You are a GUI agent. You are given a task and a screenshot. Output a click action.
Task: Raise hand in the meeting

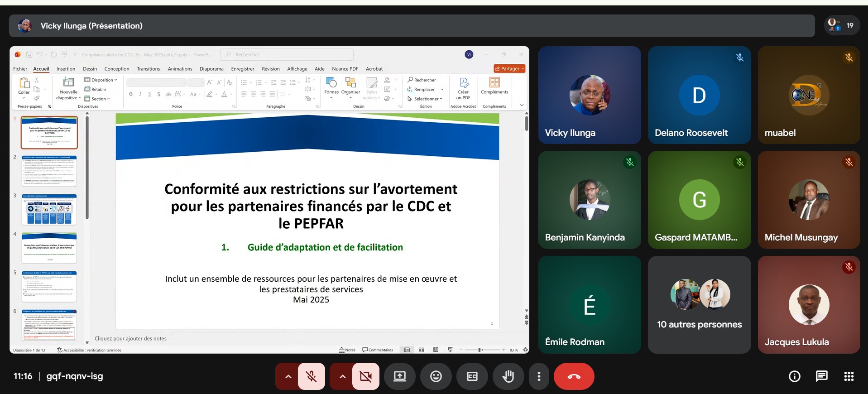(508, 376)
